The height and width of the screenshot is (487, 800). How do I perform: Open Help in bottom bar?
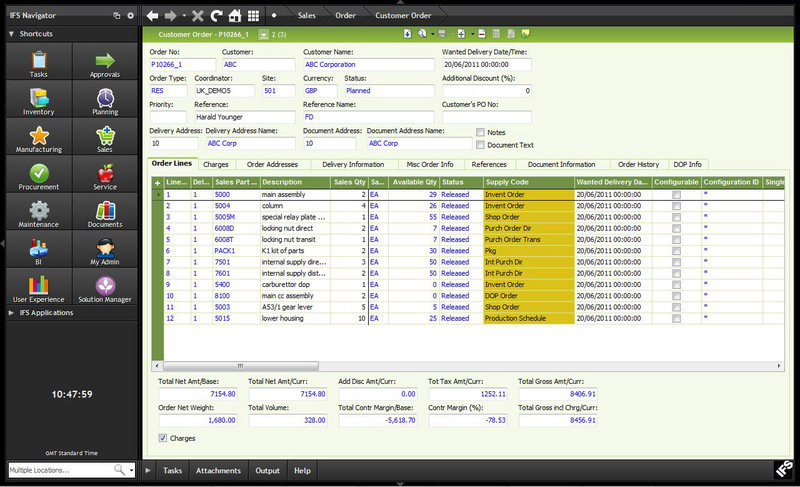(302, 471)
